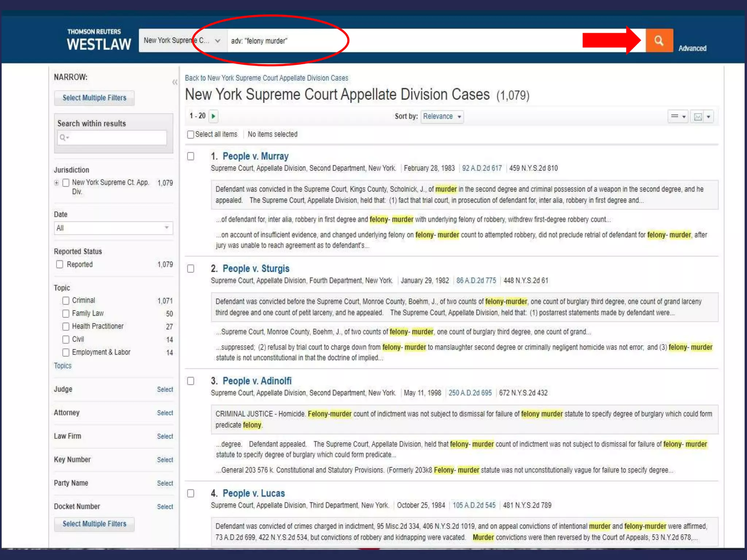The height and width of the screenshot is (560, 747).
Task: Go to next results page arrow
Action: point(213,116)
